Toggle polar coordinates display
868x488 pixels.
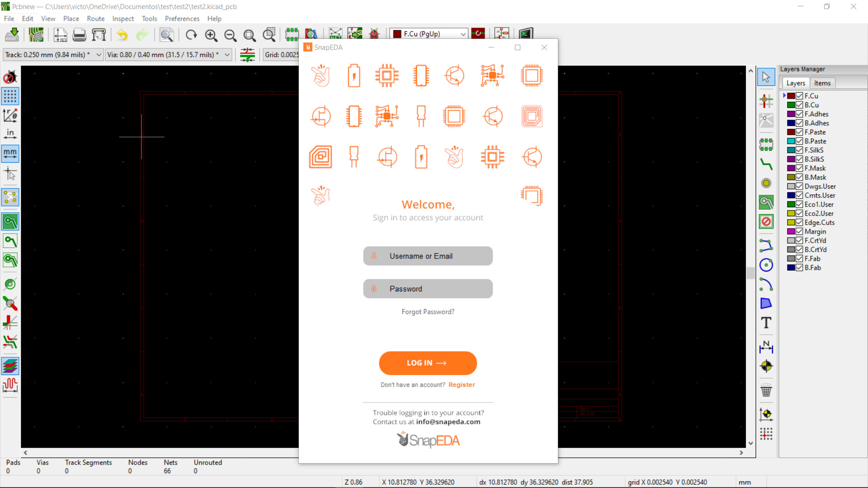coord(10,115)
